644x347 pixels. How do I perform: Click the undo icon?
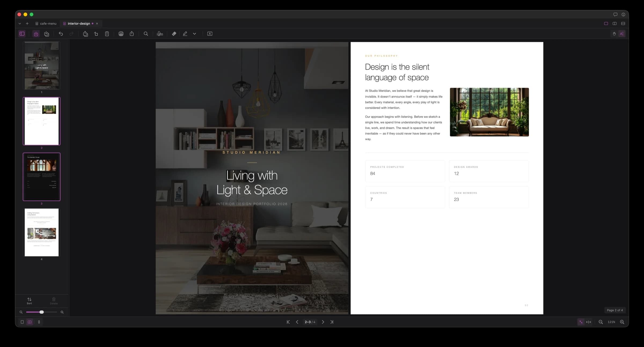61,34
